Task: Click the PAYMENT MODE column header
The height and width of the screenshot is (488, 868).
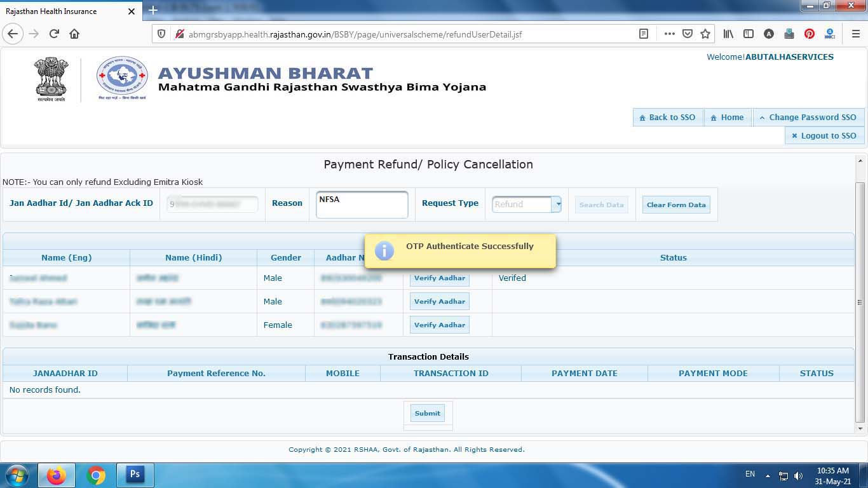Action: 713,373
